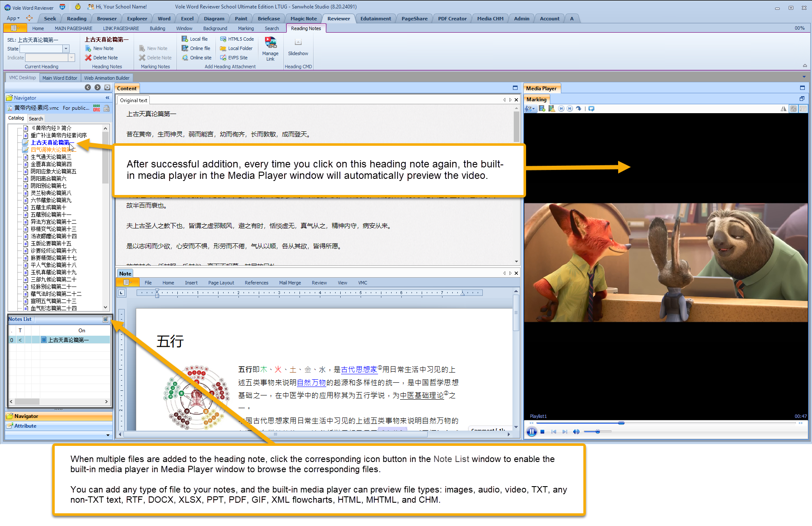The width and height of the screenshot is (812, 526).
Task: Open Web Animation Builder tab
Action: tap(106, 78)
